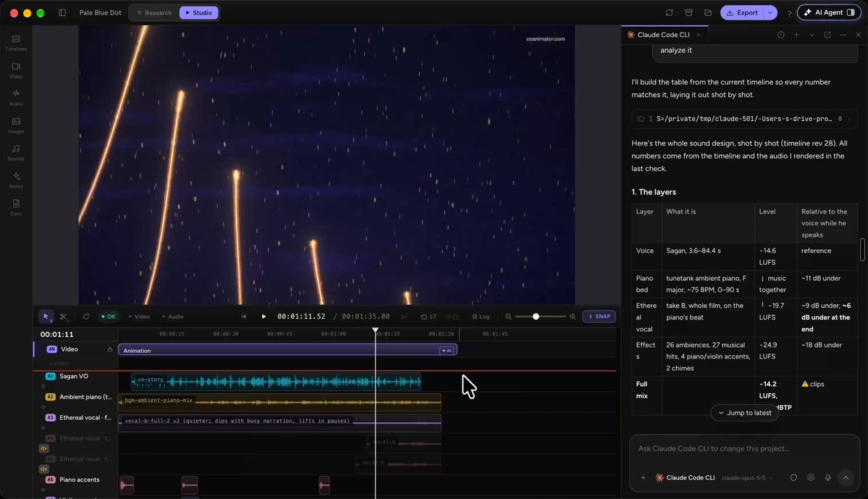
Task: Open the claude-opus-5-5 model dropdown
Action: pos(747,477)
